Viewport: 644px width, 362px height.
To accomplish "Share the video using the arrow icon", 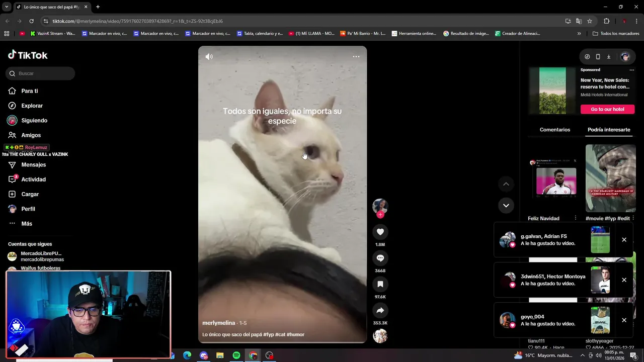I will [x=380, y=310].
